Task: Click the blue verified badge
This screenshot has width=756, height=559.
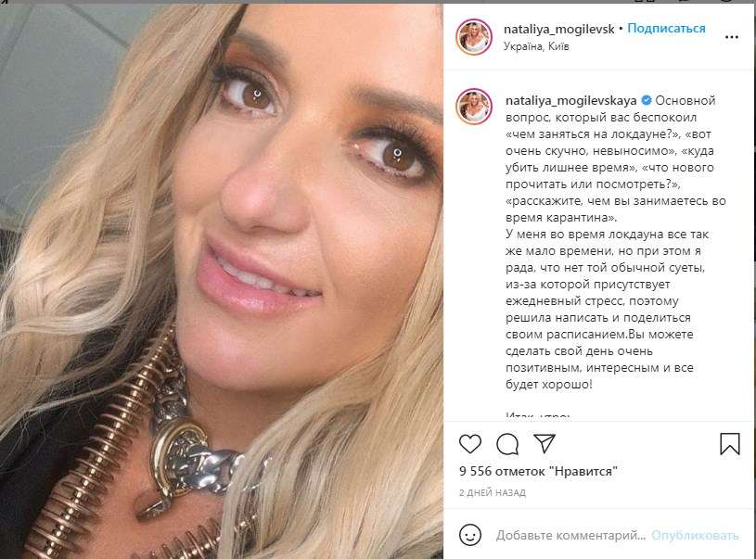Action: [646, 100]
